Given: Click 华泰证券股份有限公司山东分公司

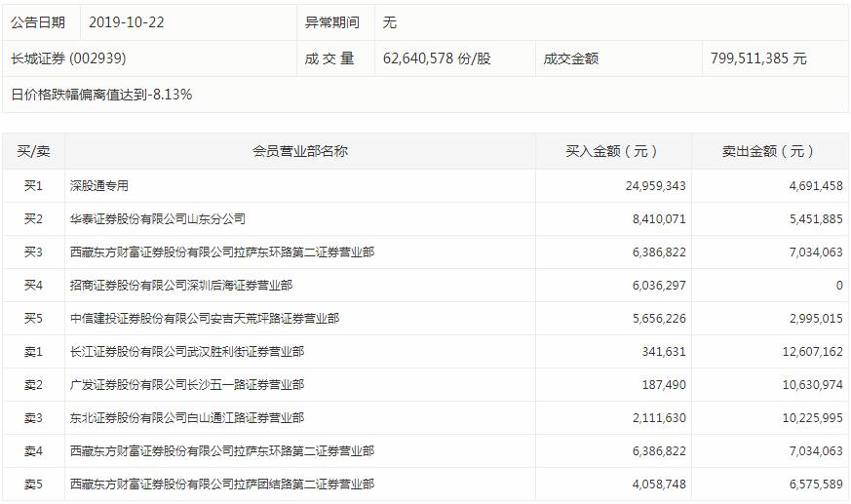Looking at the screenshot, I should [x=158, y=218].
